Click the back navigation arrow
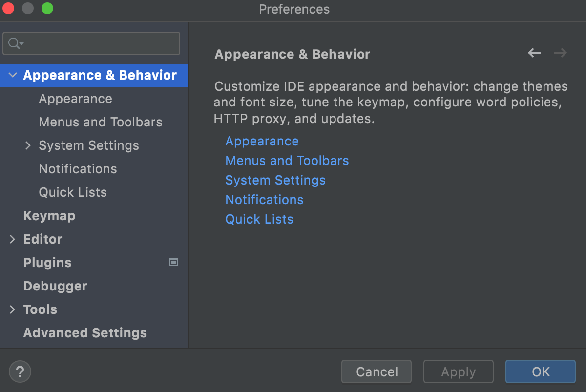This screenshot has width=586, height=392. 534,54
